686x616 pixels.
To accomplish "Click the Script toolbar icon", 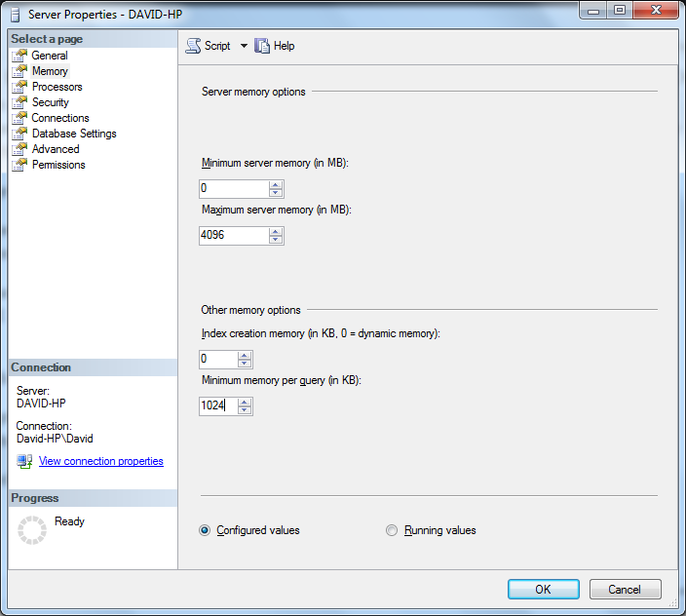I will pos(193,46).
